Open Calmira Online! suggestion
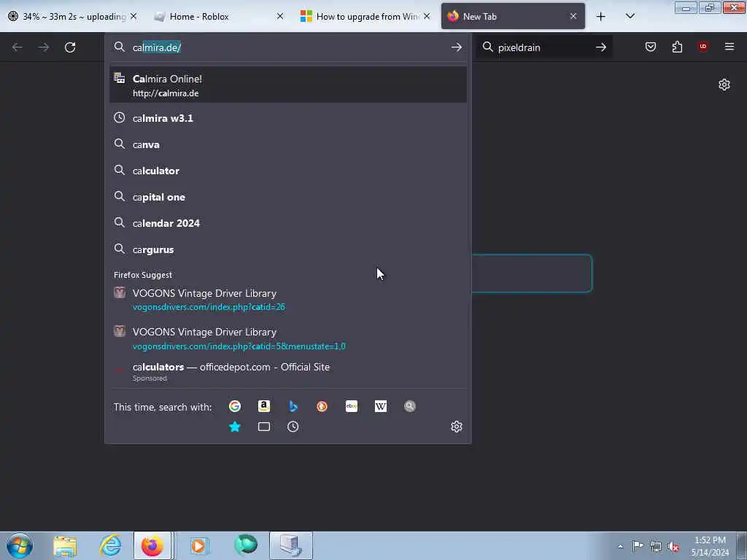This screenshot has height=560, width=747. tap(288, 85)
